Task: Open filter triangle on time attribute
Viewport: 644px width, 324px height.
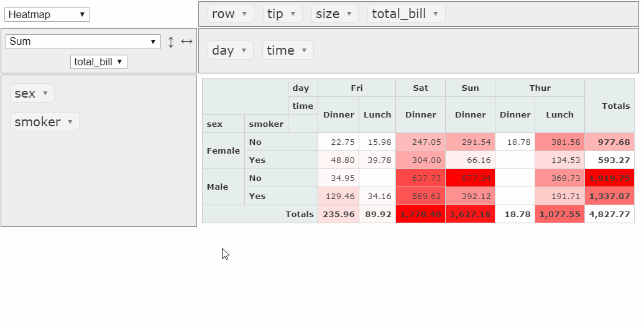Action: coord(304,50)
